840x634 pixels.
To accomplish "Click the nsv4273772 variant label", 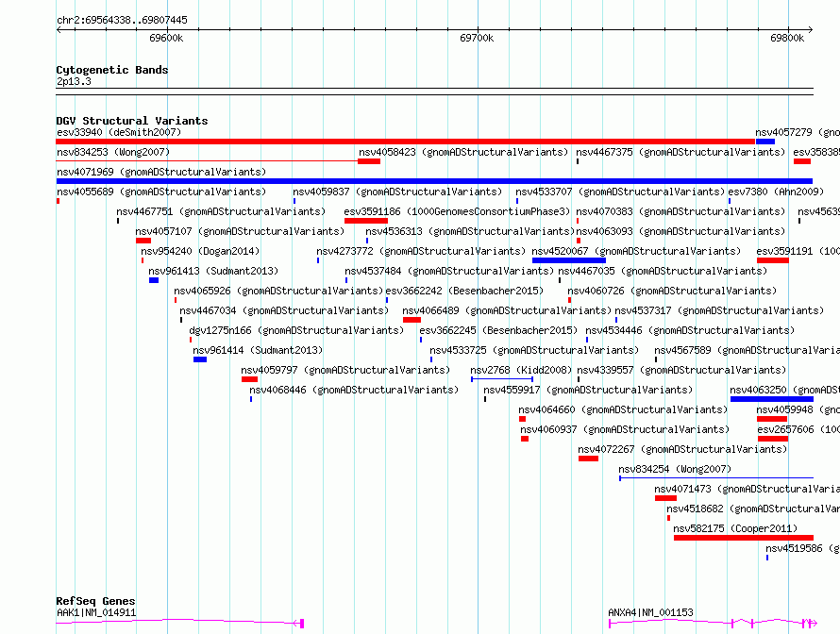I will tap(421, 251).
